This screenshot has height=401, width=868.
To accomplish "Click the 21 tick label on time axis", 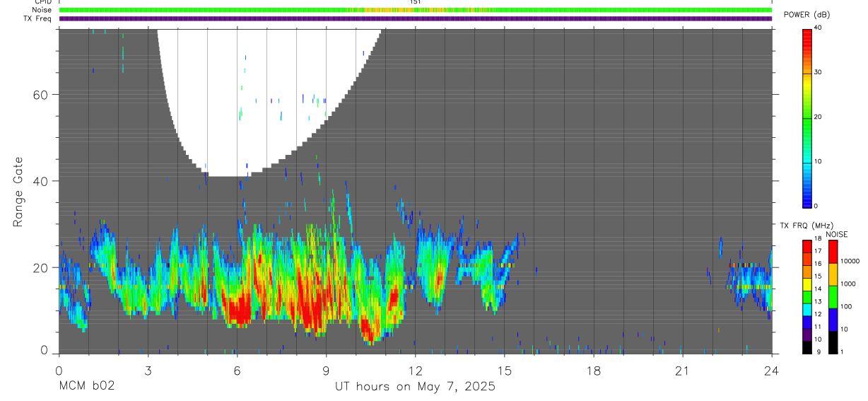I will 683,371.
